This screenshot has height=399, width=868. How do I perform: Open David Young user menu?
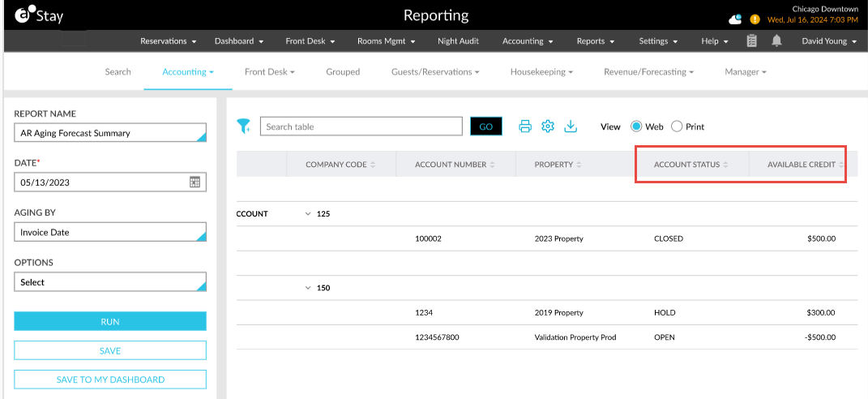click(x=829, y=41)
